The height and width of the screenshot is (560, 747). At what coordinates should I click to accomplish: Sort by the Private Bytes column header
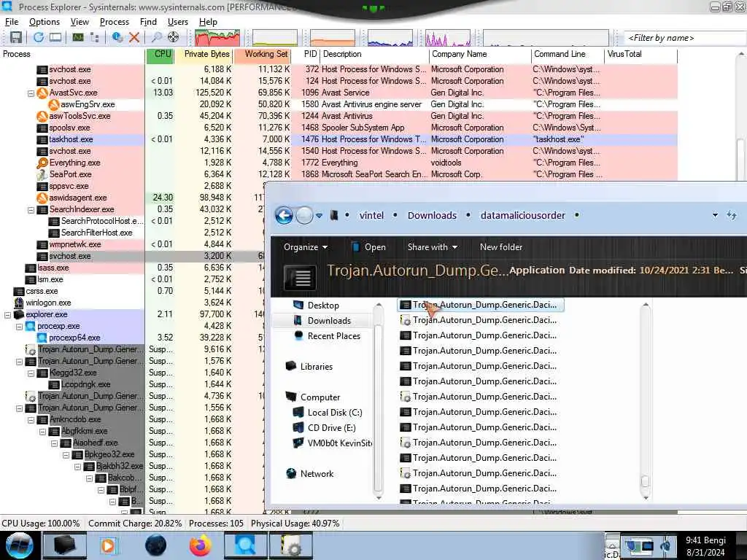pyautogui.click(x=203, y=54)
